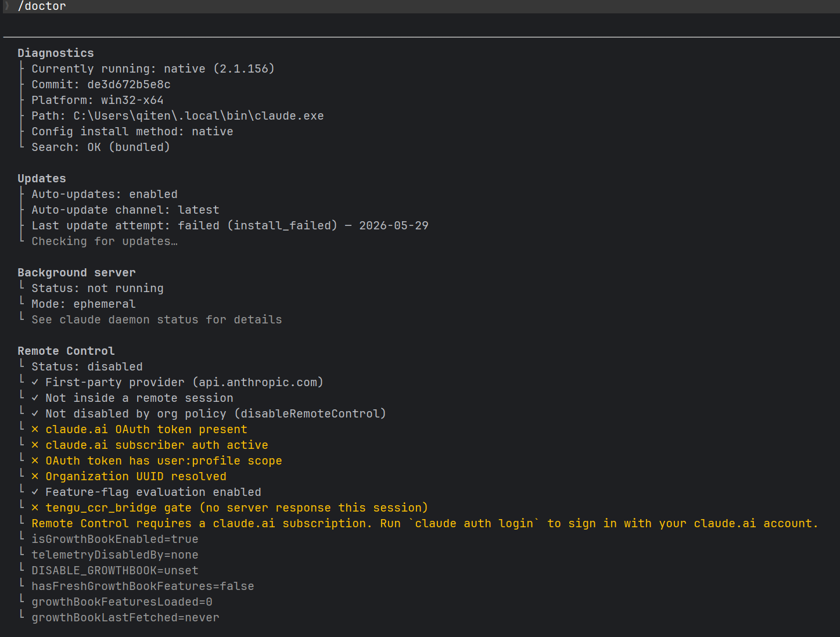840x637 pixels.
Task: Select the Diagnostics section heading
Action: pyautogui.click(x=56, y=53)
